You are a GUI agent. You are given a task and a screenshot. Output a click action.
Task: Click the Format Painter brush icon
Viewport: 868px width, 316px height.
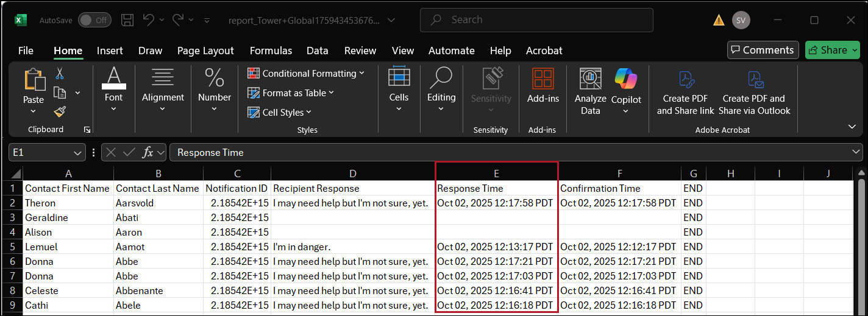coord(60,111)
